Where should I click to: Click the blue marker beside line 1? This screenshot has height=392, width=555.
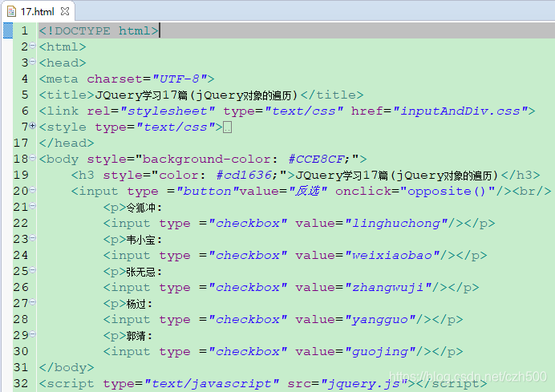8,30
